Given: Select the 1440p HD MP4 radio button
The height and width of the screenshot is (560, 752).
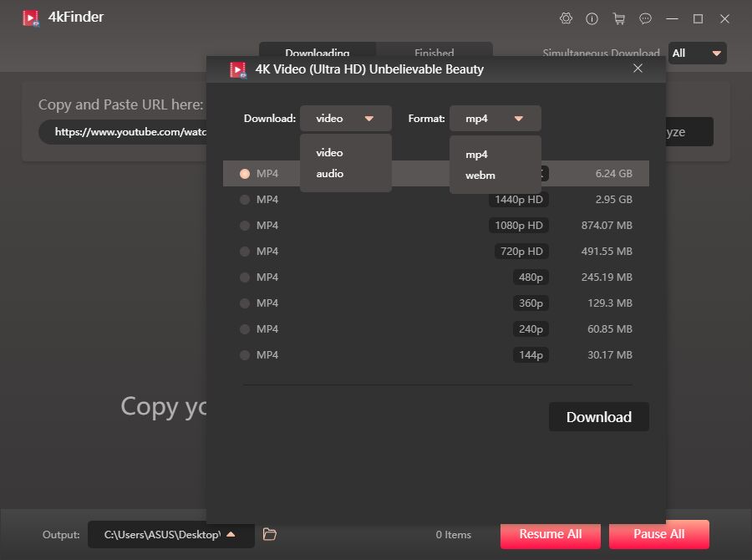Looking at the screenshot, I should tap(245, 200).
